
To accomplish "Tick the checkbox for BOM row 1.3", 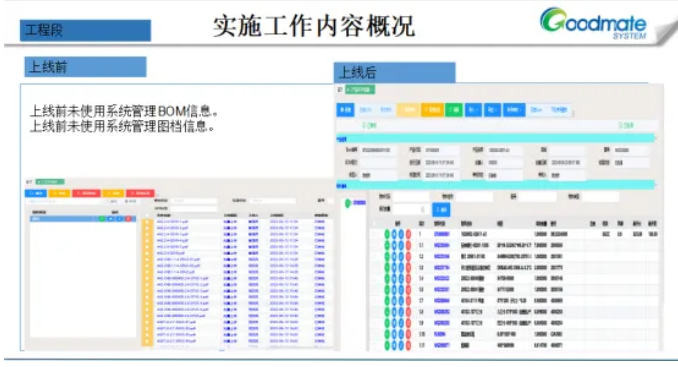I will [375, 268].
